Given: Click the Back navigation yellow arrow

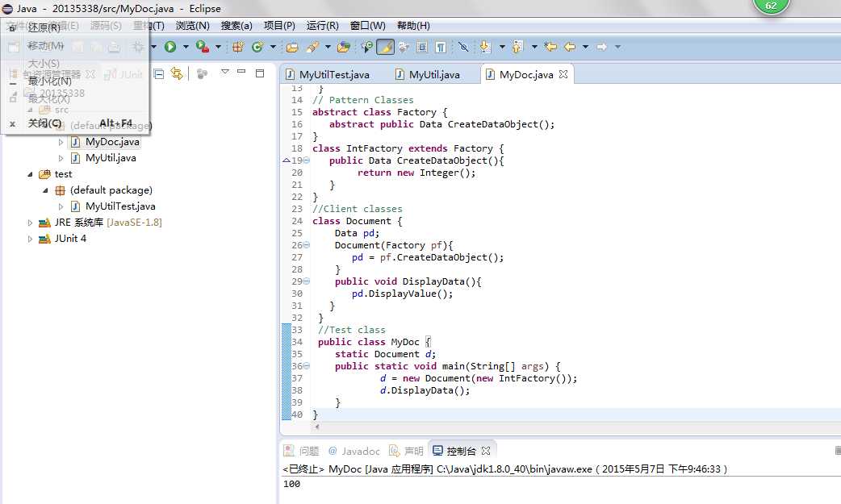Looking at the screenshot, I should pyautogui.click(x=570, y=48).
